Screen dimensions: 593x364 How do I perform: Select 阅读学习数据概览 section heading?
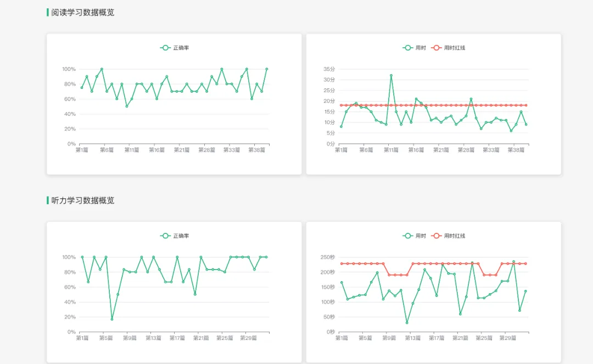pyautogui.click(x=82, y=13)
